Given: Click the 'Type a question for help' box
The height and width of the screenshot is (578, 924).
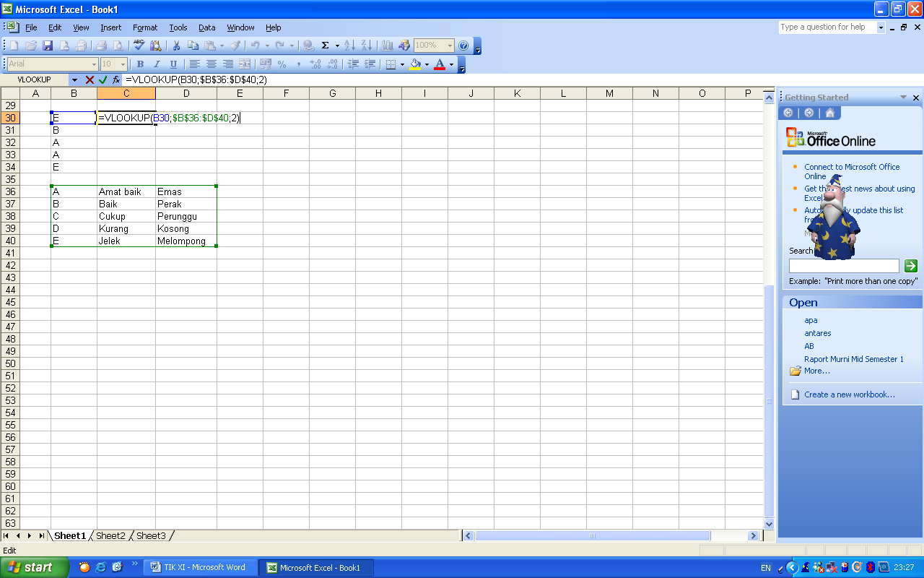Looking at the screenshot, I should point(827,27).
